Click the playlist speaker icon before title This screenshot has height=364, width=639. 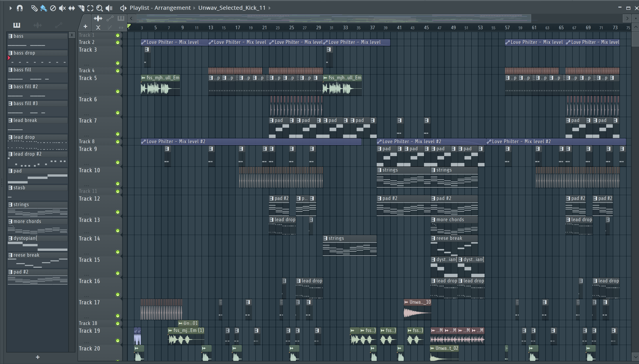123,8
